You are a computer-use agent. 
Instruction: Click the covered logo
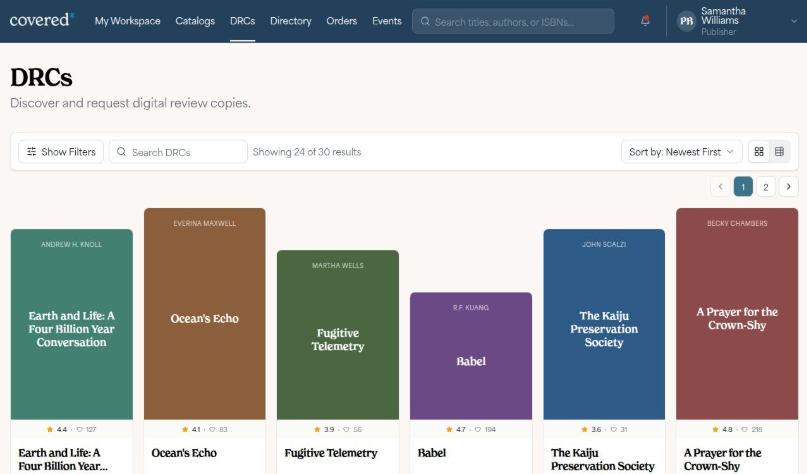point(42,20)
